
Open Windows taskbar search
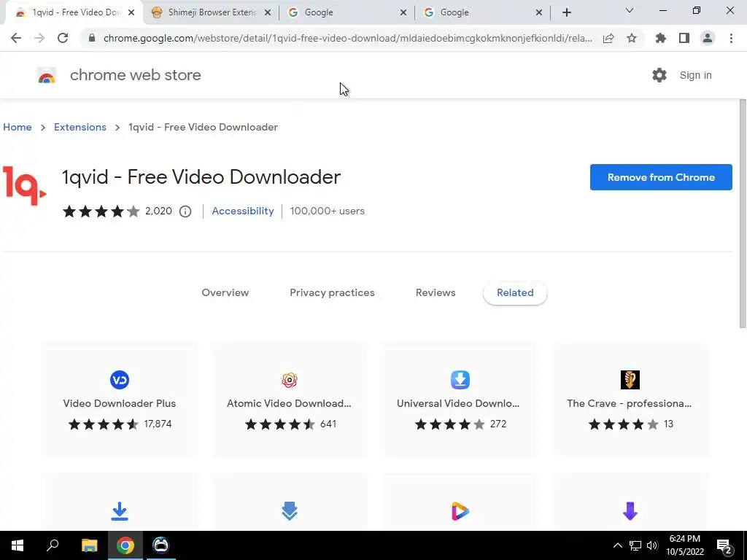(x=53, y=545)
